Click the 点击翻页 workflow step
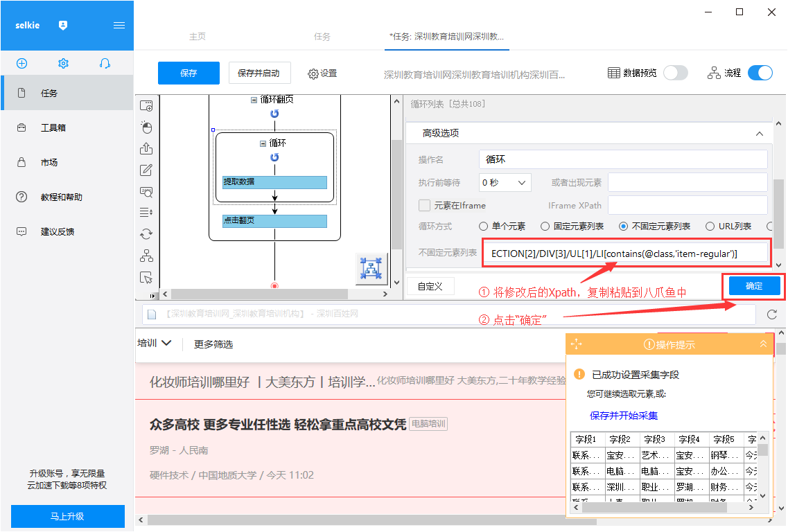 click(274, 220)
